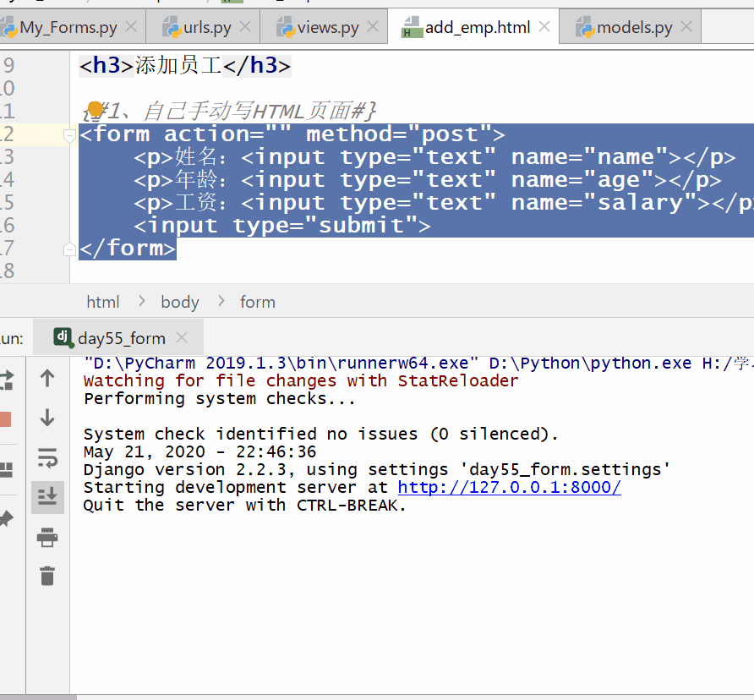
Task: Toggle soft-wrap in the run console
Action: pos(47,457)
